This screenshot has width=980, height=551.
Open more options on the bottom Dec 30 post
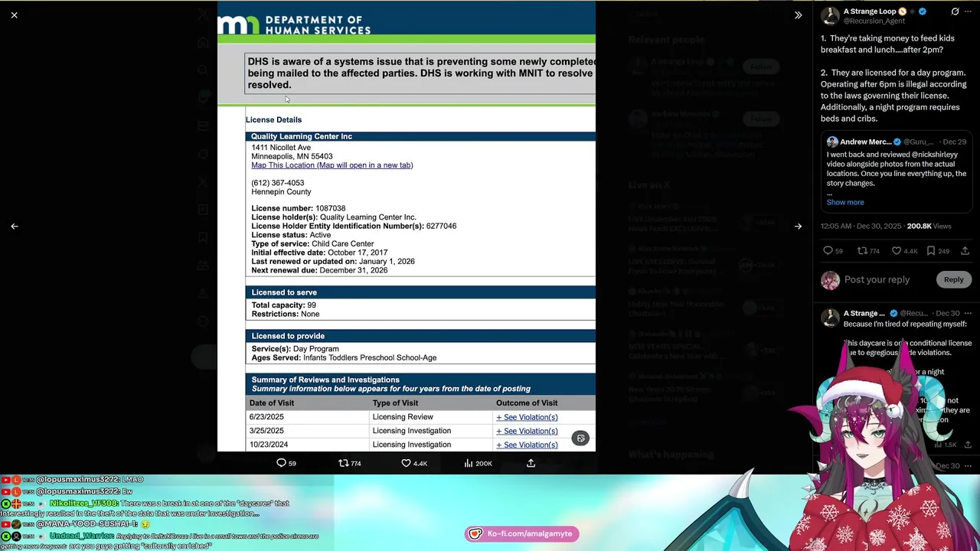(x=969, y=466)
